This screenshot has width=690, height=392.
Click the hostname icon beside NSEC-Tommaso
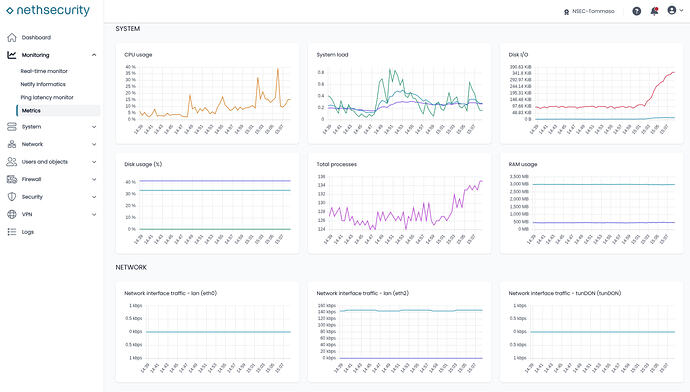click(566, 12)
